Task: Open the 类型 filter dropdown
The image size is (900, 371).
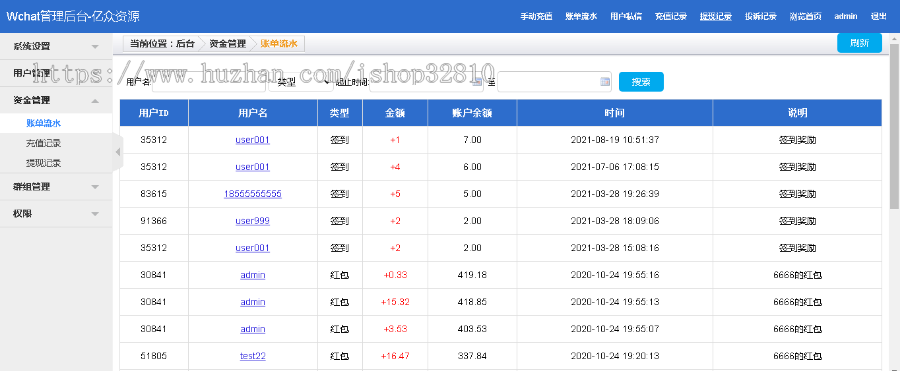Action: pyautogui.click(x=301, y=82)
